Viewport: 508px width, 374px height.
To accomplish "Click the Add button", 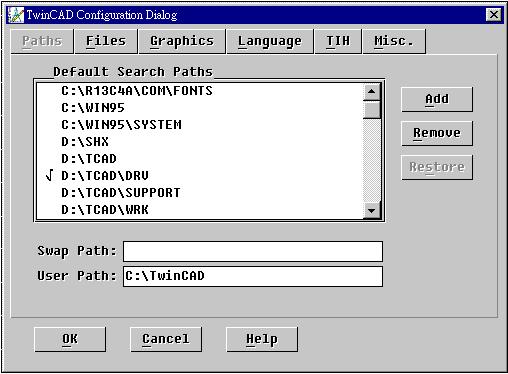I will click(x=437, y=99).
